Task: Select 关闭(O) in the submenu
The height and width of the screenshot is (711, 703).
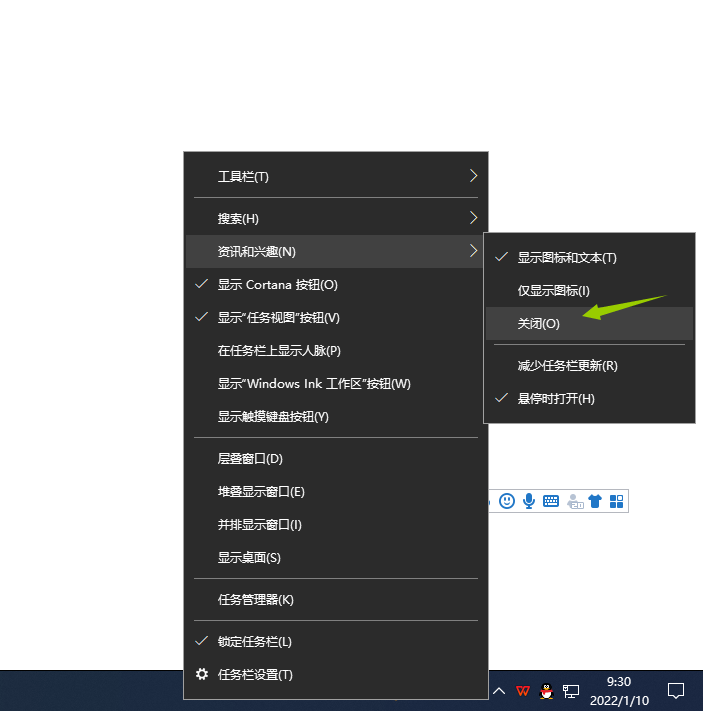Action: tap(539, 323)
